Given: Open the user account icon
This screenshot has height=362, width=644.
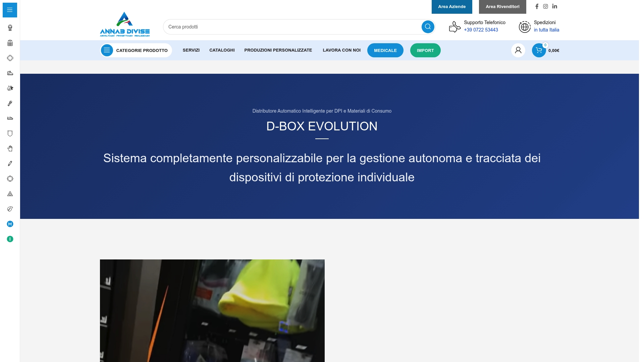Looking at the screenshot, I should pos(518,50).
